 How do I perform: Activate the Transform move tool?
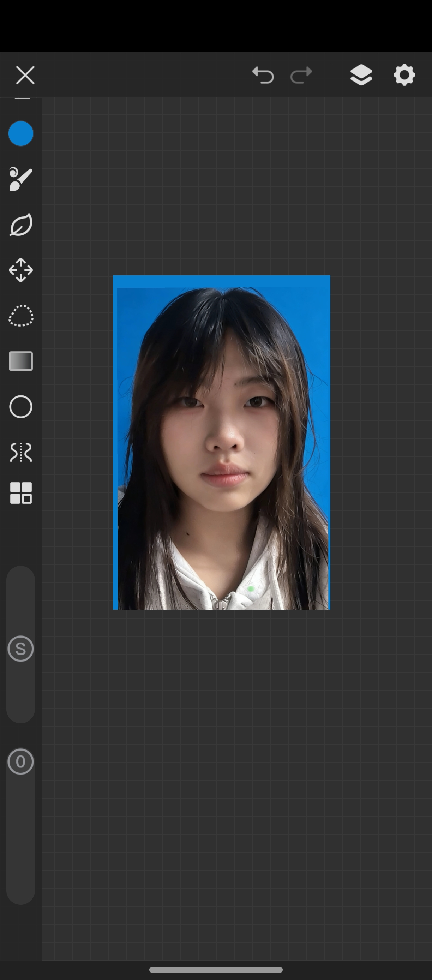(x=20, y=270)
